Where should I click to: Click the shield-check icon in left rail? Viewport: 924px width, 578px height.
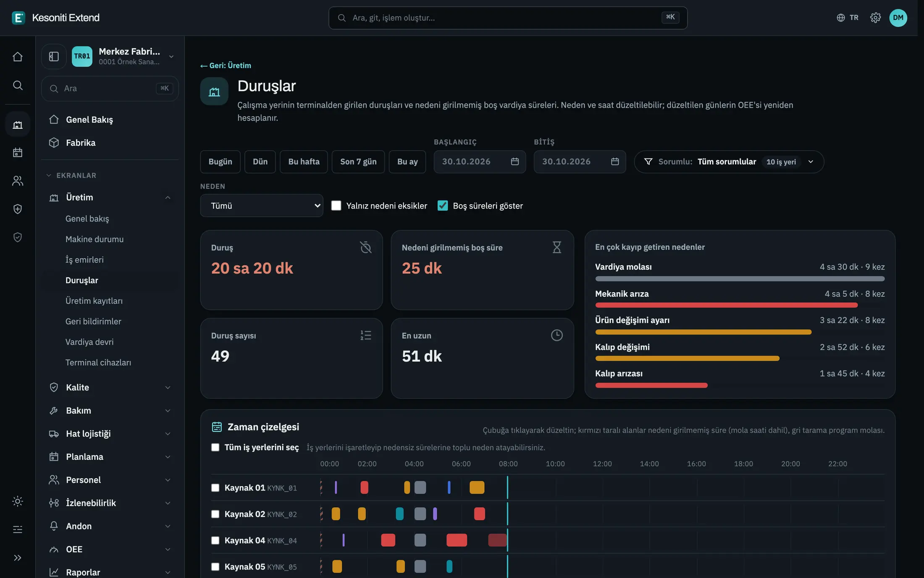click(x=18, y=238)
